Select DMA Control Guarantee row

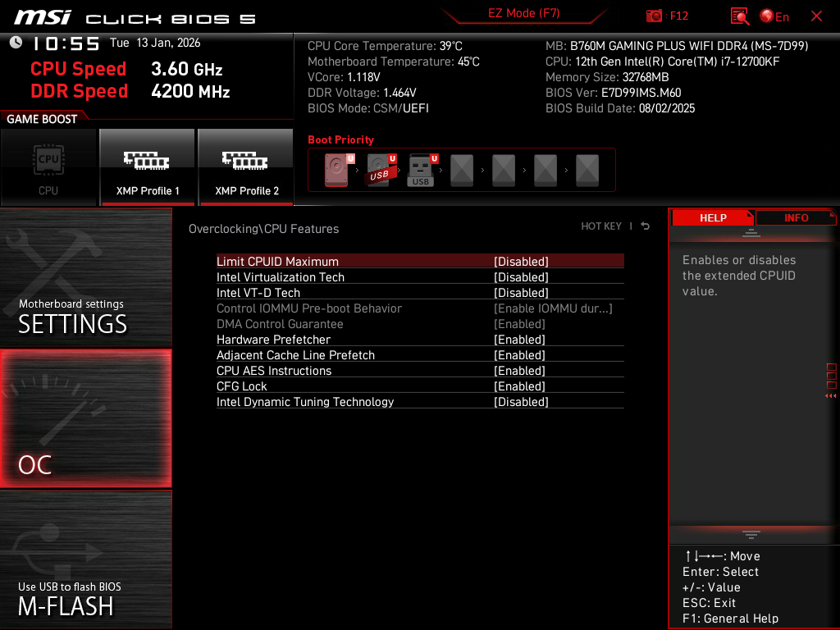(x=420, y=323)
